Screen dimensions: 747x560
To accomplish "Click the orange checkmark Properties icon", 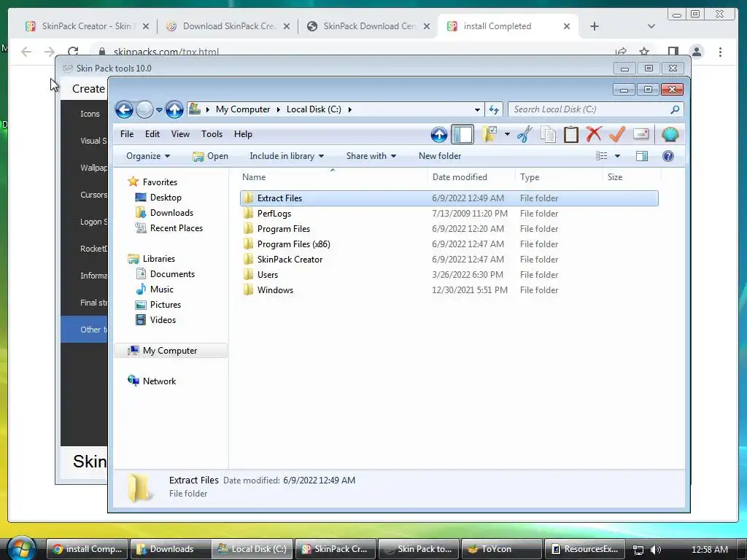I will pyautogui.click(x=617, y=134).
